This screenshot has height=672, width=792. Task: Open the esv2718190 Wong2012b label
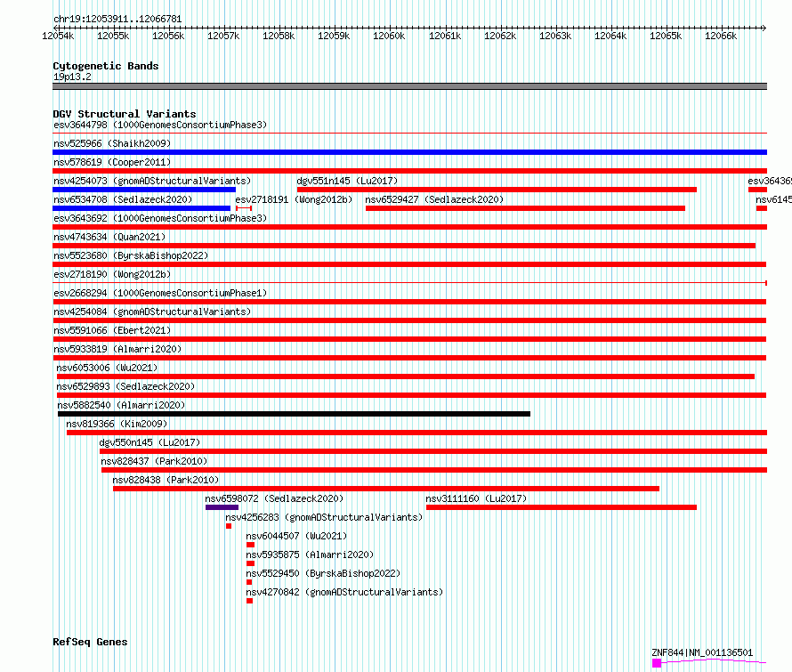click(x=112, y=274)
